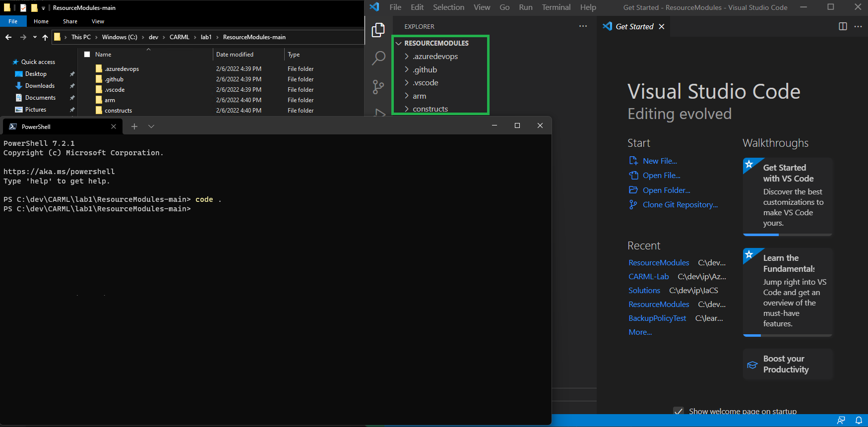The width and height of the screenshot is (868, 427).
Task: Click the feedback icon in VS Code status bar
Action: tap(841, 421)
